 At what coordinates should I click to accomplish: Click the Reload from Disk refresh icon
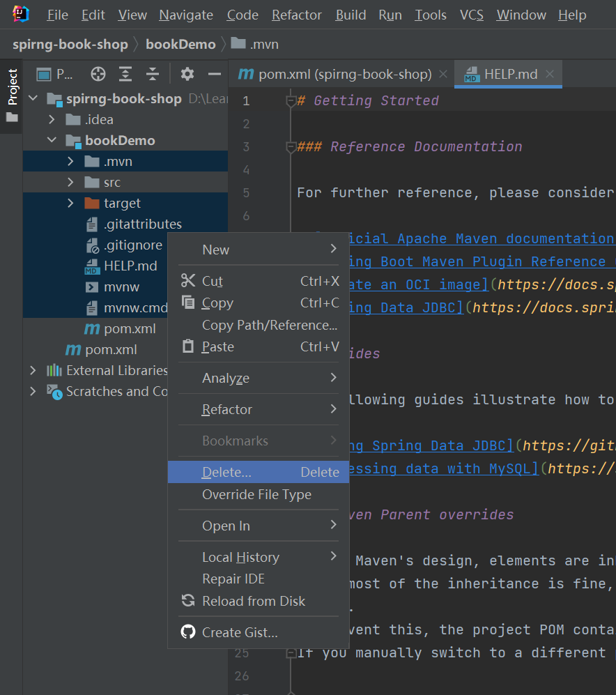click(x=188, y=601)
